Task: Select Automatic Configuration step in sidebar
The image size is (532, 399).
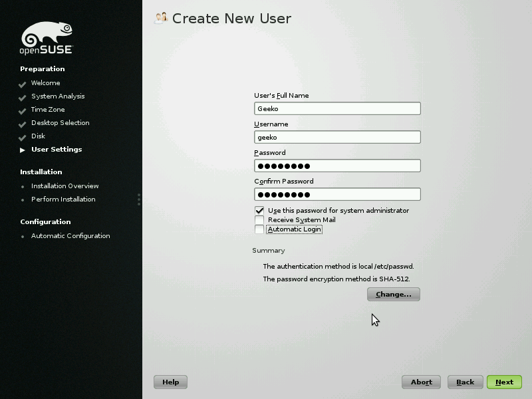Action: coord(70,236)
